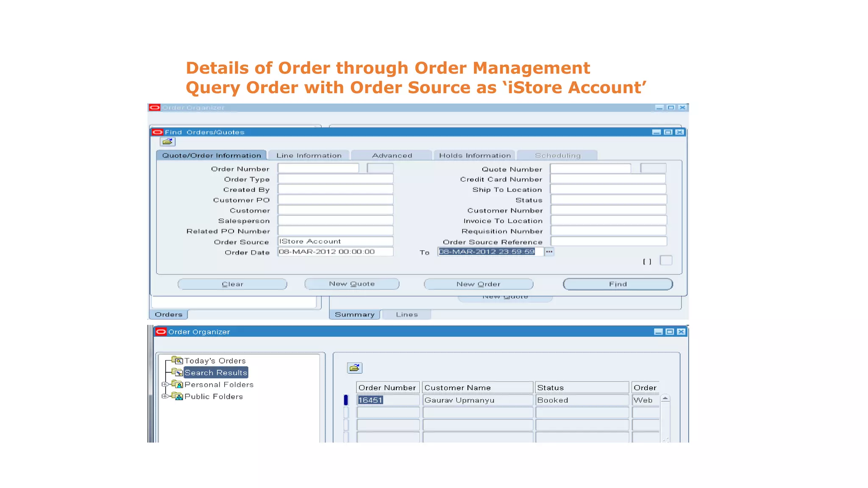This screenshot has width=868, height=488.
Task: Click Order Source field showing IStore Account
Action: pos(336,241)
